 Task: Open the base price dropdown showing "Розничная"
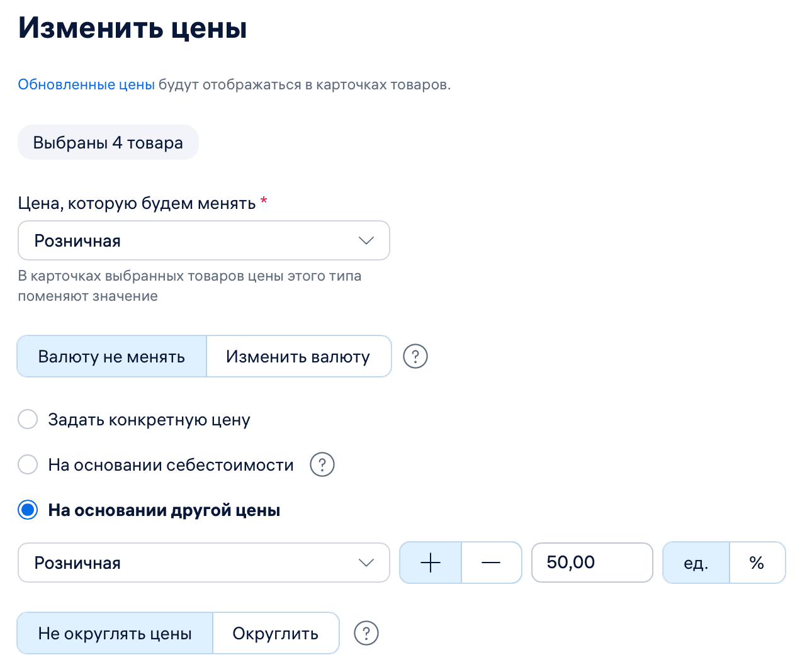[204, 563]
